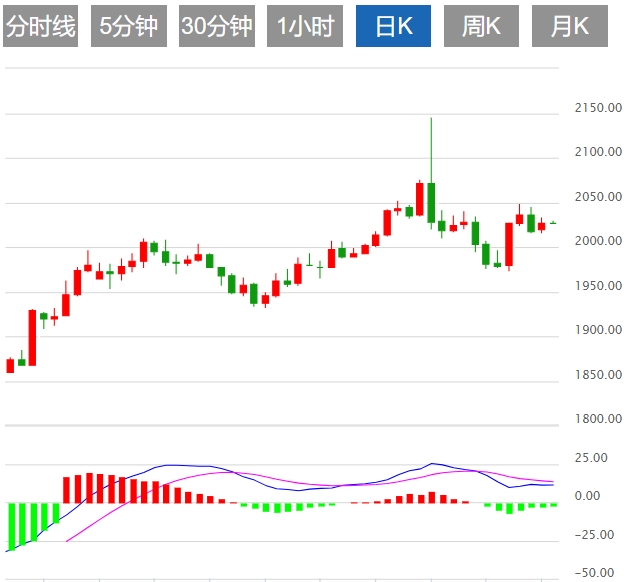Click the 2050.00 price axis label

tap(598, 197)
